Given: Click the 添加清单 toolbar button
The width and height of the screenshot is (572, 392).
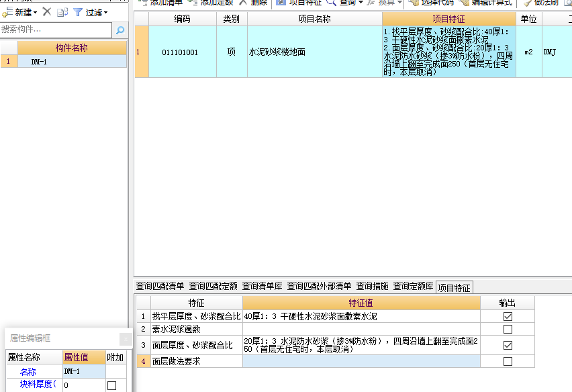Looking at the screenshot, I should [161, 3].
